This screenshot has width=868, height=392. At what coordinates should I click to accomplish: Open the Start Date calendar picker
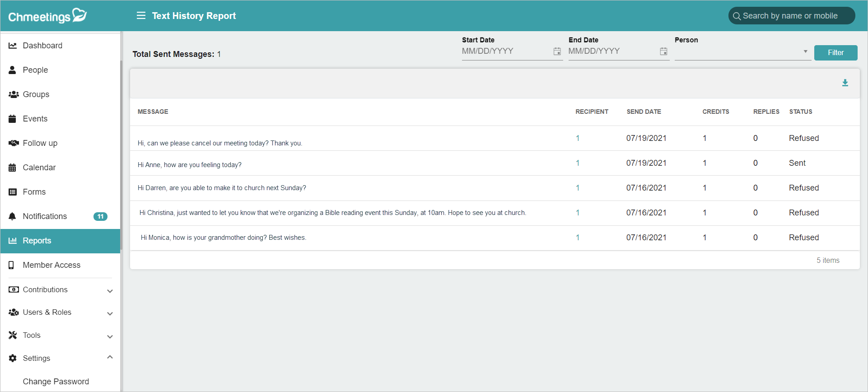tap(557, 51)
